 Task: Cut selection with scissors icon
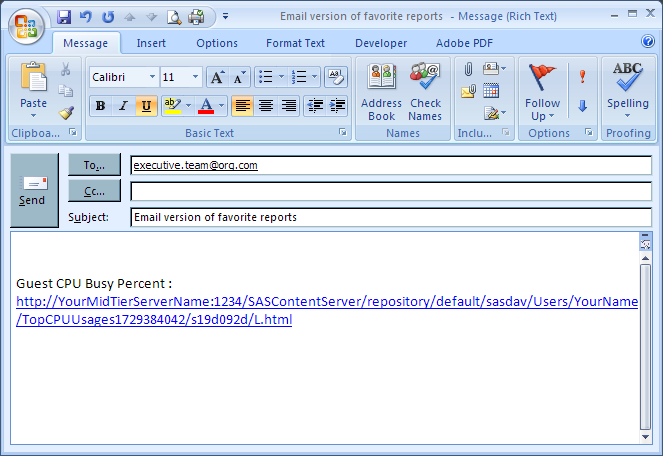(x=65, y=69)
